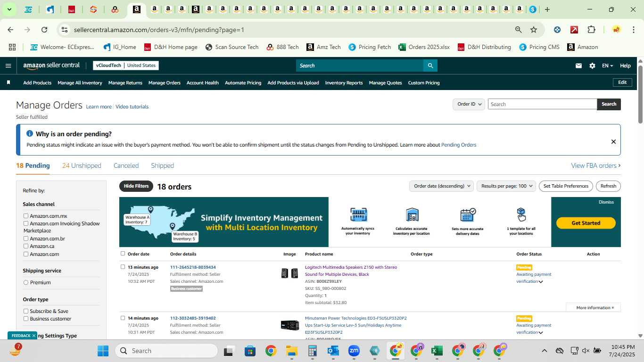Tick the select-all orders checkbox in header
This screenshot has width=644, height=362.
123,254
